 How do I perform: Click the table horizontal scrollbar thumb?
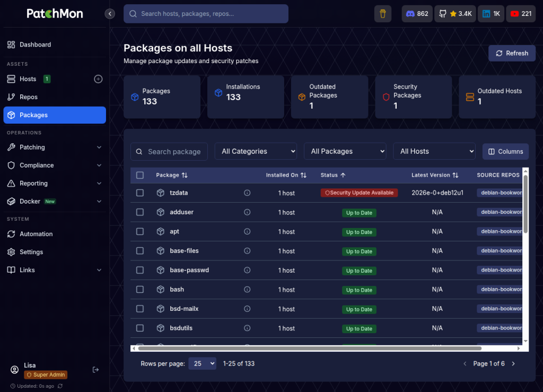pos(310,349)
